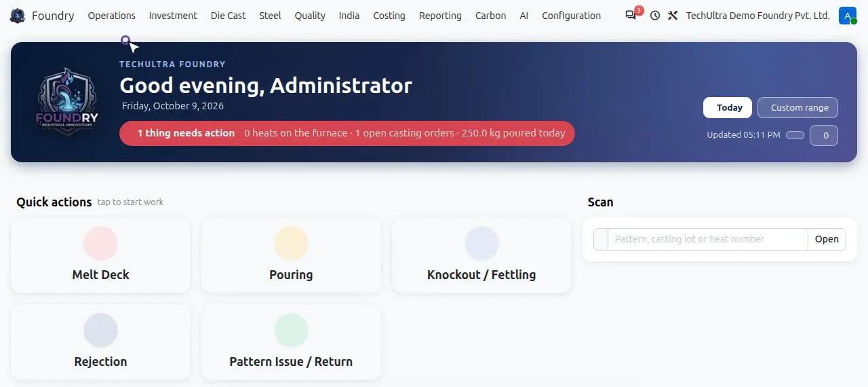Image resolution: width=868 pixels, height=387 pixels.
Task: Start the Pattern Issue / Return quick action
Action: pyautogui.click(x=291, y=342)
